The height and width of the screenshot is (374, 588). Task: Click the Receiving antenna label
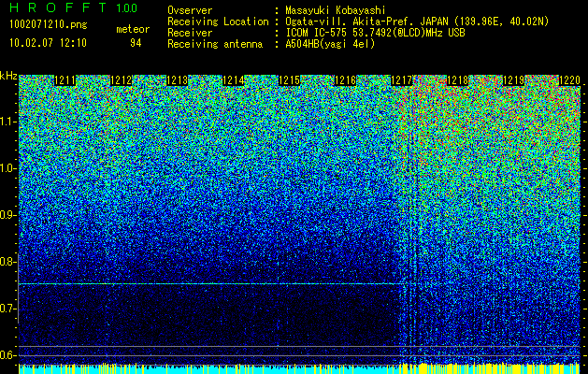pyautogui.click(x=215, y=44)
